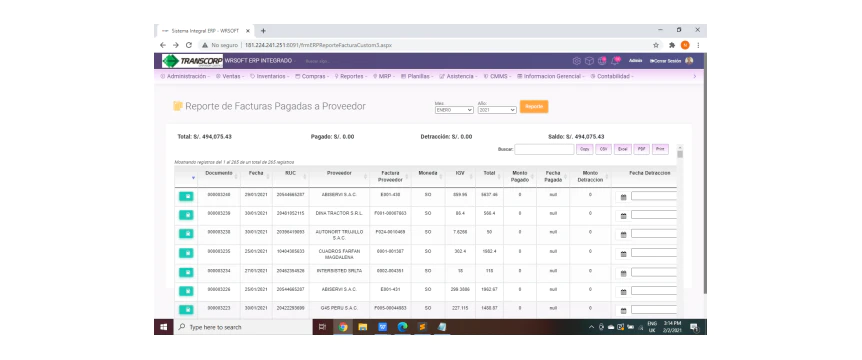The height and width of the screenshot is (360, 862).
Task: Open the WRSOFT ERP INTEGRADO dropdown
Action: [261, 60]
